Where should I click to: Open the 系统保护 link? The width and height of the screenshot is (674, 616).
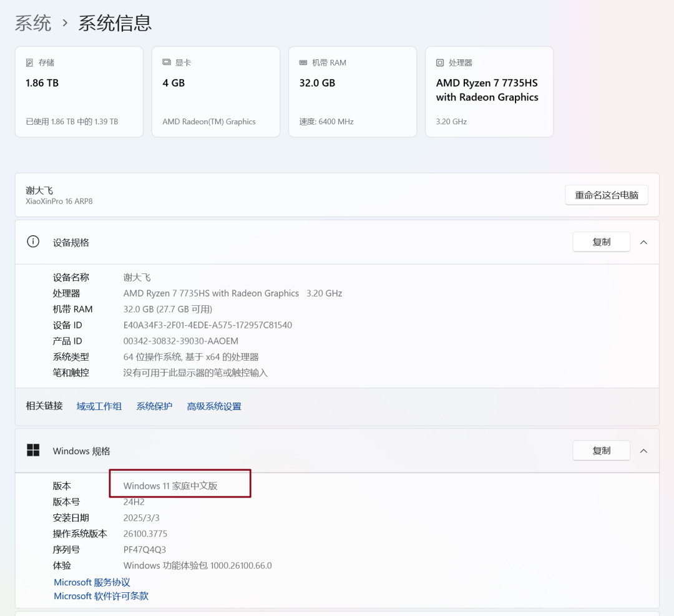(154, 406)
